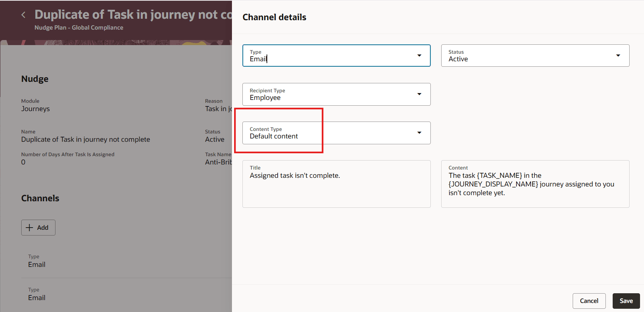Select 'Journeys' module value
Screen dimensions: 644x312
pyautogui.click(x=36, y=109)
